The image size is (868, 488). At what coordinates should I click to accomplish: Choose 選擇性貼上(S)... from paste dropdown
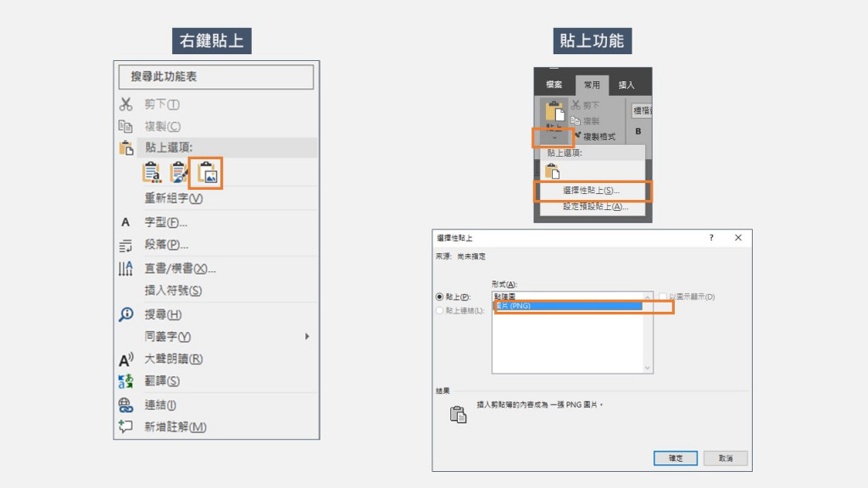591,191
